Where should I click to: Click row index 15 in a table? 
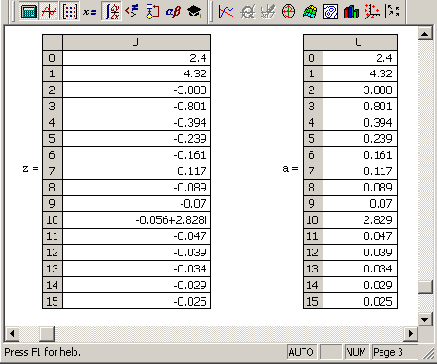click(x=313, y=301)
